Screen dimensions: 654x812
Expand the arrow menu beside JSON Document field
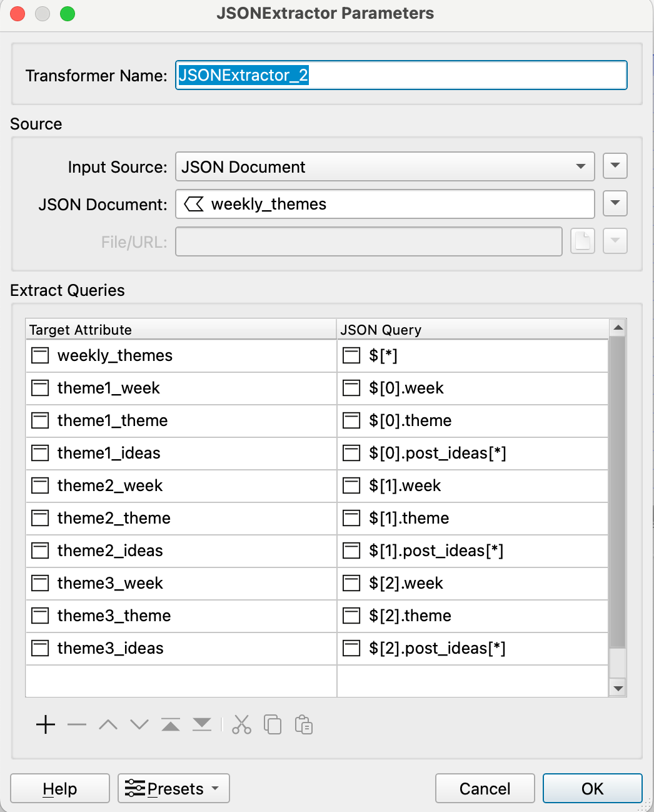pyautogui.click(x=615, y=203)
